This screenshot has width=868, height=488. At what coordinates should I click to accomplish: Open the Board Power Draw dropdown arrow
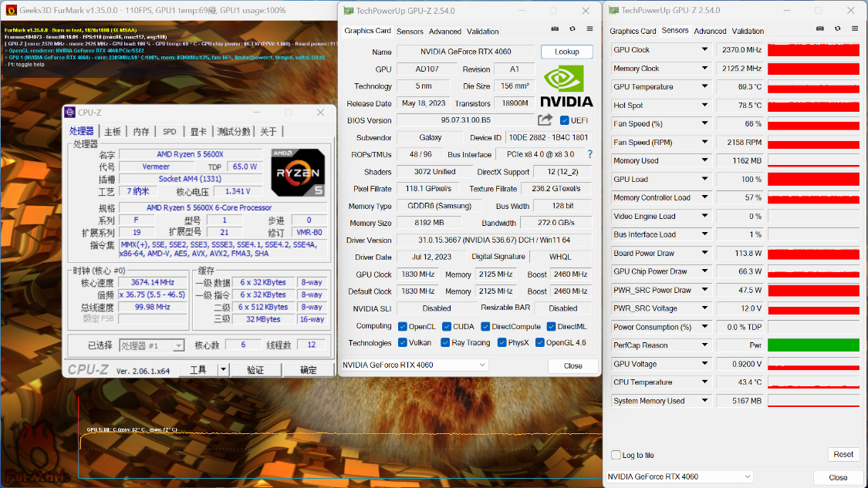pos(704,253)
